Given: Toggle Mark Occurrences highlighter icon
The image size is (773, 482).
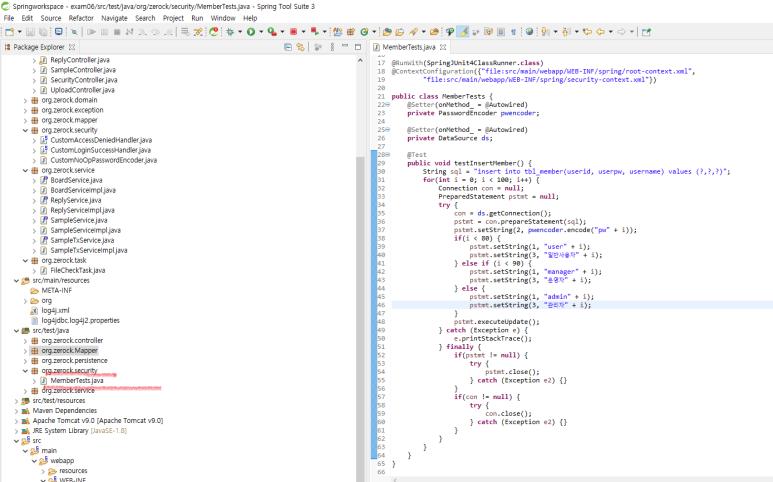Looking at the screenshot, I should 463,32.
